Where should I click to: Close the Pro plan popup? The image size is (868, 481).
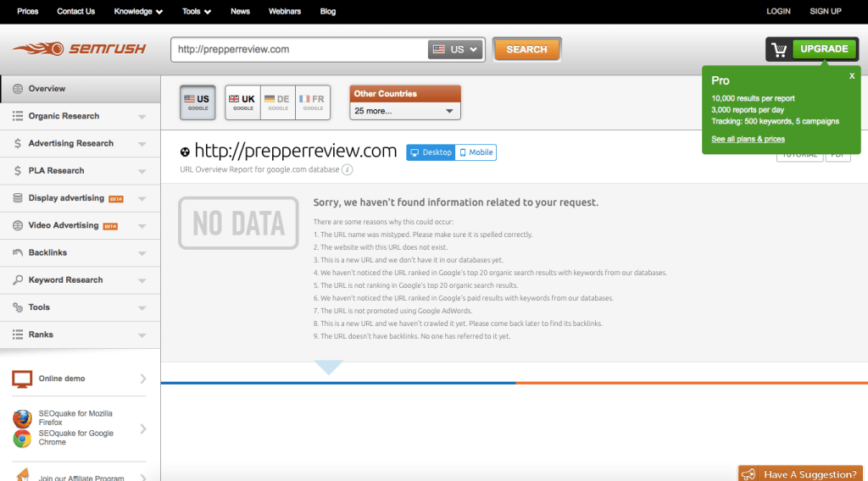[x=852, y=75]
